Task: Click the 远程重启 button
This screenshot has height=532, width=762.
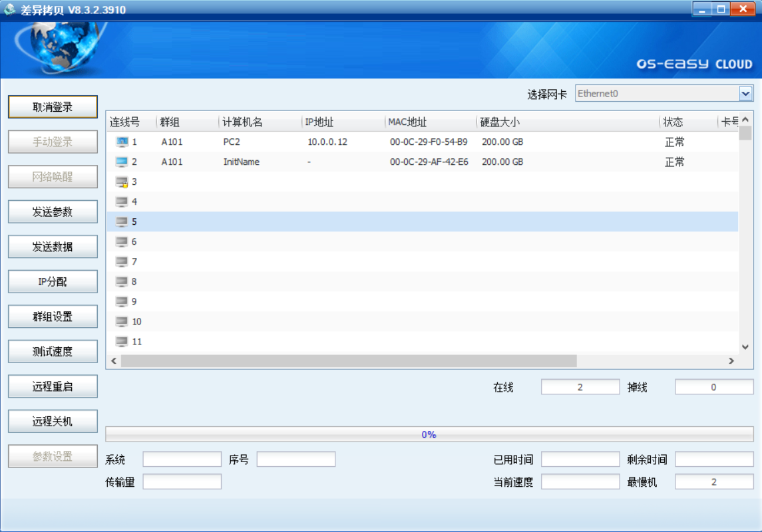Action: coord(53,386)
